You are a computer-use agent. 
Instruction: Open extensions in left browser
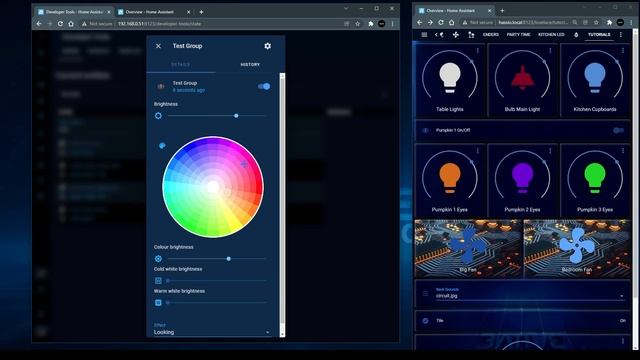pos(371,24)
